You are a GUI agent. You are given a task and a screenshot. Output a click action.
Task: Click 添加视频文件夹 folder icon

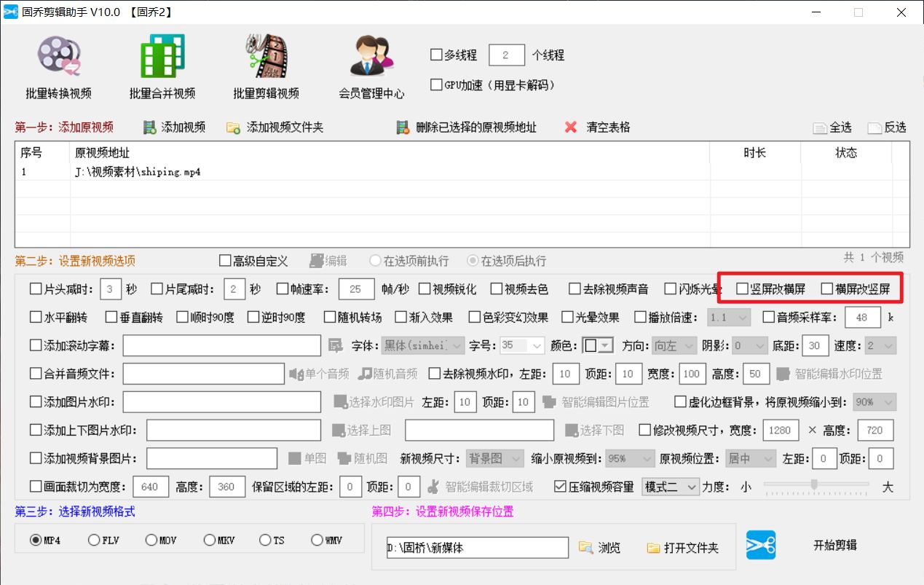233,127
